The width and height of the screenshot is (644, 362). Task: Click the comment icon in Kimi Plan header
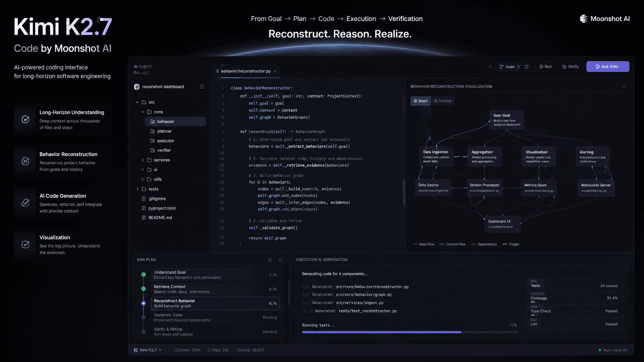[x=280, y=260]
